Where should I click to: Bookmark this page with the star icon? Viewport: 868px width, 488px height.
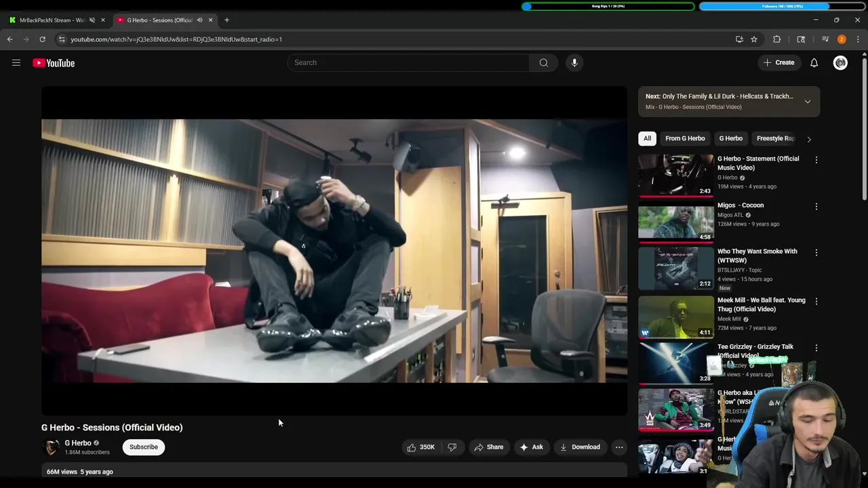(754, 39)
